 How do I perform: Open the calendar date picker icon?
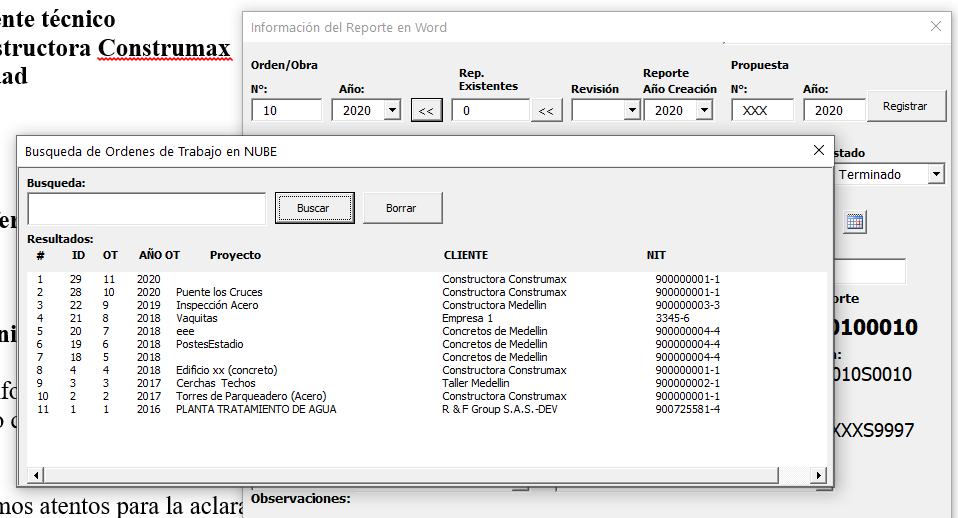[854, 222]
